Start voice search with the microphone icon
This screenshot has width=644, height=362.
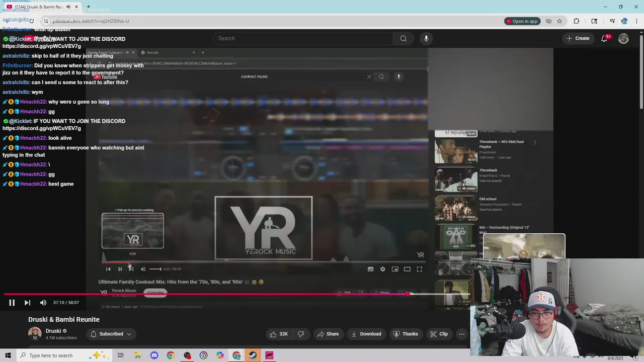coord(426,38)
